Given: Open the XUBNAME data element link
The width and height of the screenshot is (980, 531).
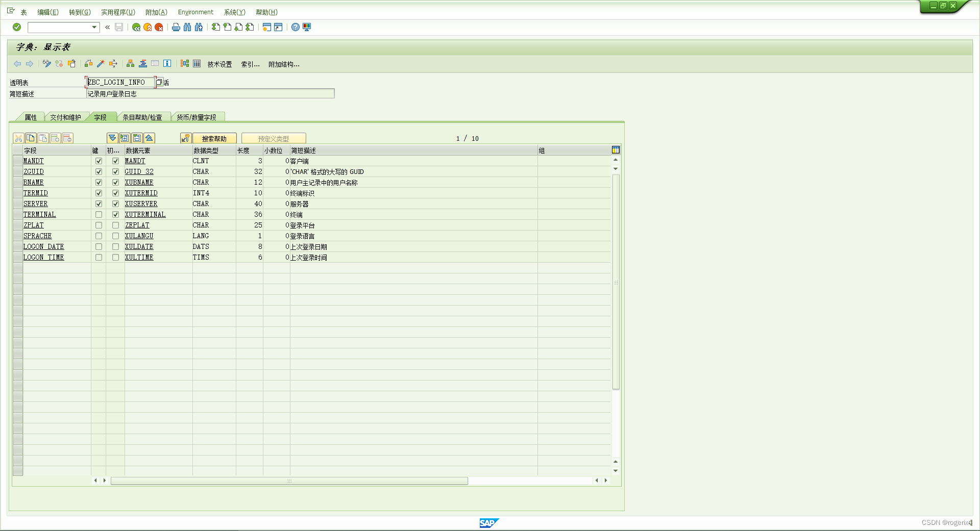Looking at the screenshot, I should [139, 183].
